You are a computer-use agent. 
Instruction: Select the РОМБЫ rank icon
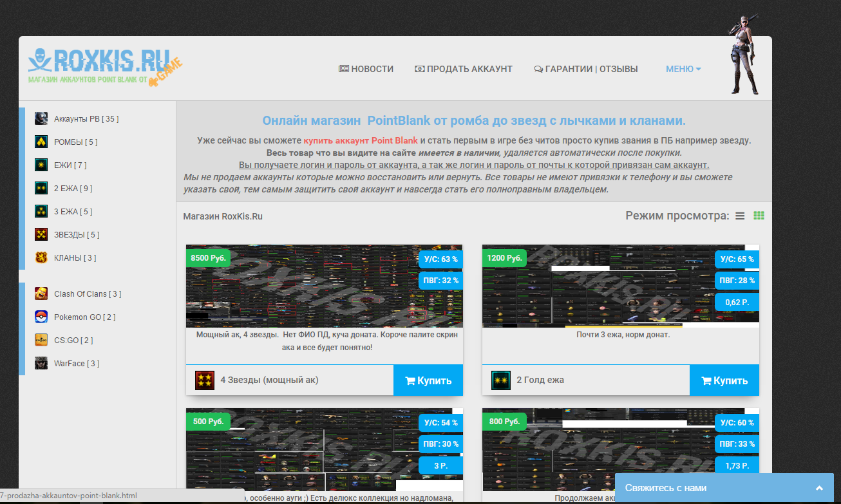[41, 142]
